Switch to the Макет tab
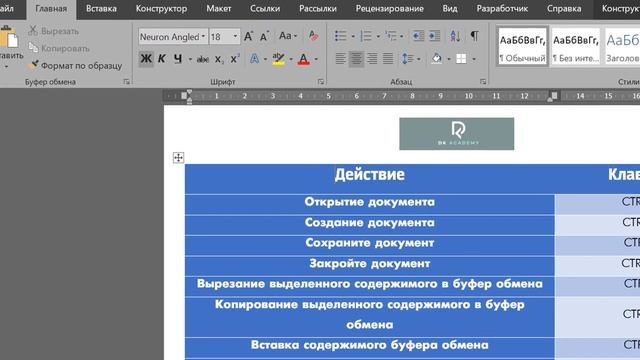 point(219,9)
